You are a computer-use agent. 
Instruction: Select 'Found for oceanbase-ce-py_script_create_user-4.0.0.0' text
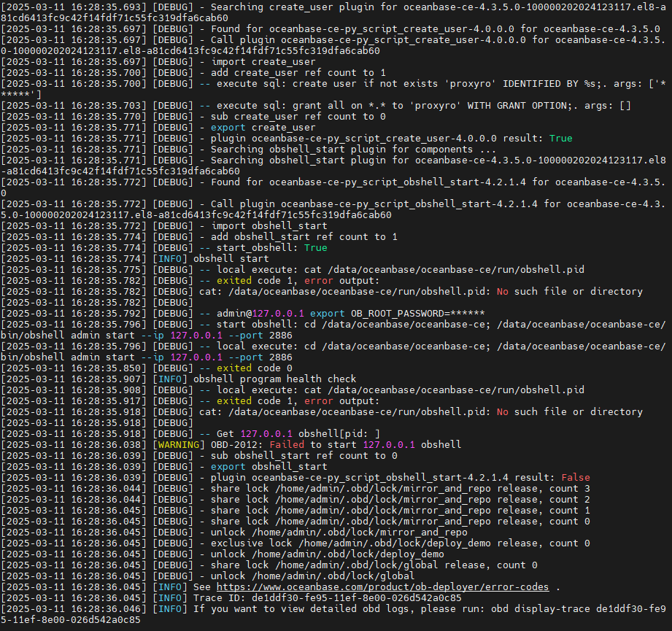[x=363, y=29]
